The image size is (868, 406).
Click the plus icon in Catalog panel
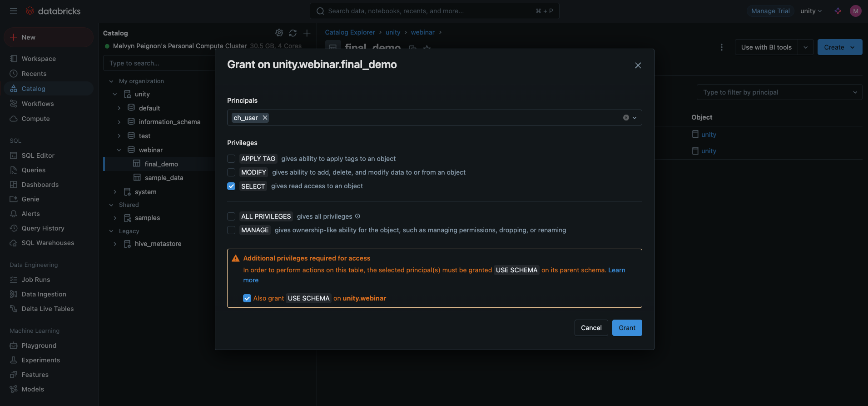pos(307,33)
